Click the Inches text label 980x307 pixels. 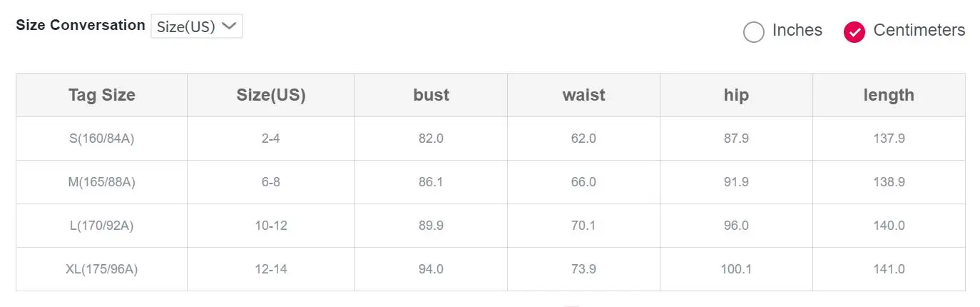coord(797,30)
